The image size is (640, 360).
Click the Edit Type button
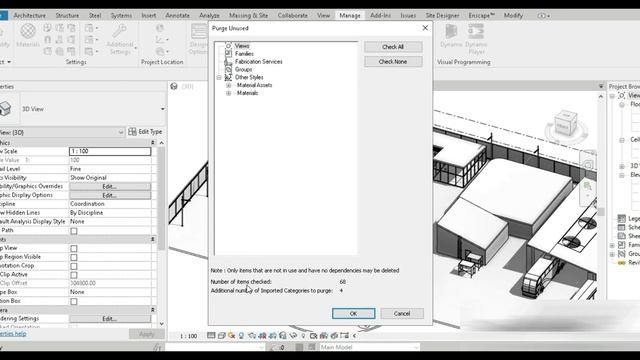click(x=145, y=132)
